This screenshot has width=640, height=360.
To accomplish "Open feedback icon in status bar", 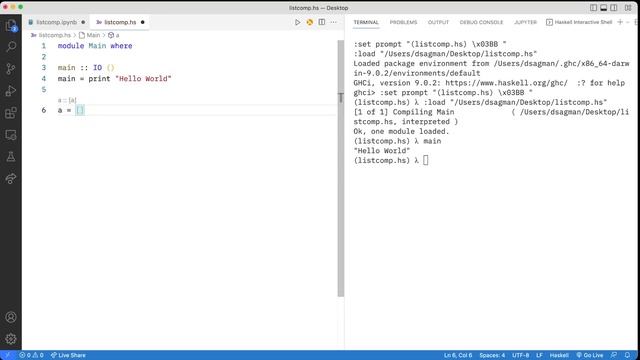I will [613, 355].
